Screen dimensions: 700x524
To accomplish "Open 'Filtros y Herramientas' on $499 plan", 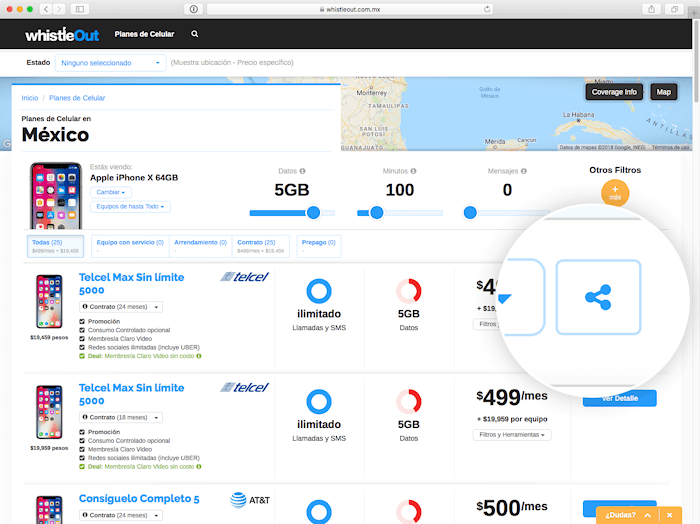I will click(x=512, y=435).
